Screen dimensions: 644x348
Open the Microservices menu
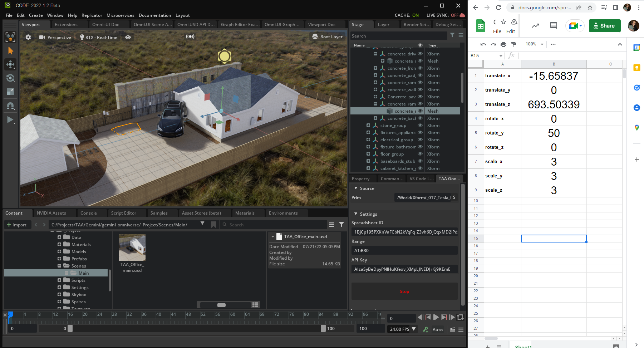(121, 15)
